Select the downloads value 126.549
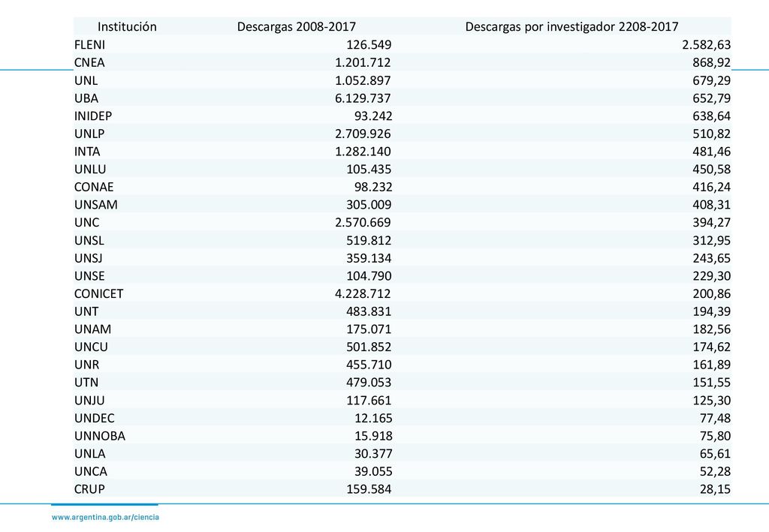The height and width of the screenshot is (532, 769). [369, 44]
